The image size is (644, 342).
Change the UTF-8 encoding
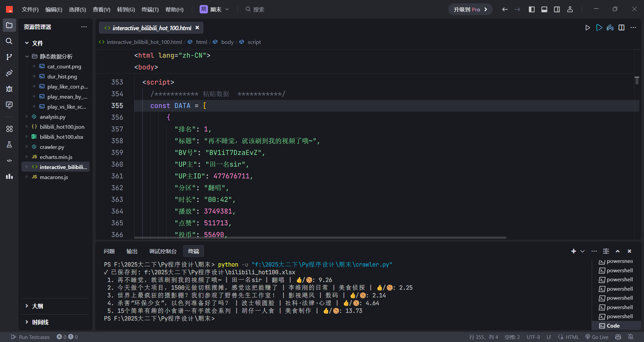click(x=533, y=337)
